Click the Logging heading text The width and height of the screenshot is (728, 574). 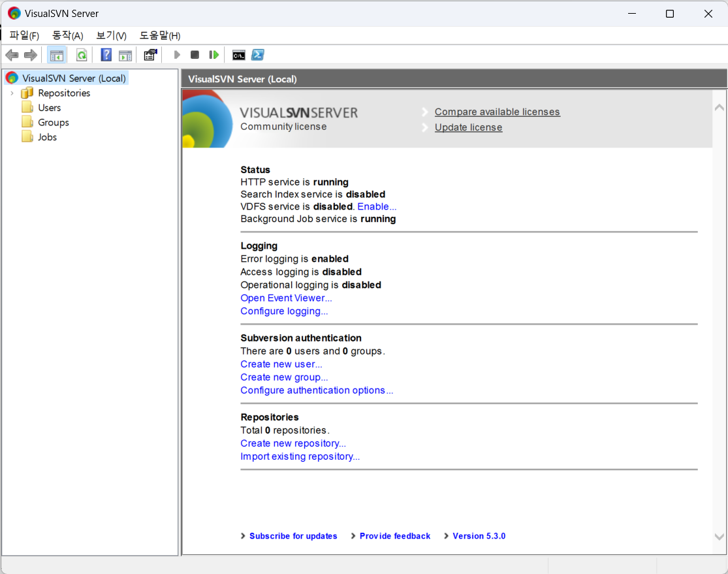pos(259,246)
